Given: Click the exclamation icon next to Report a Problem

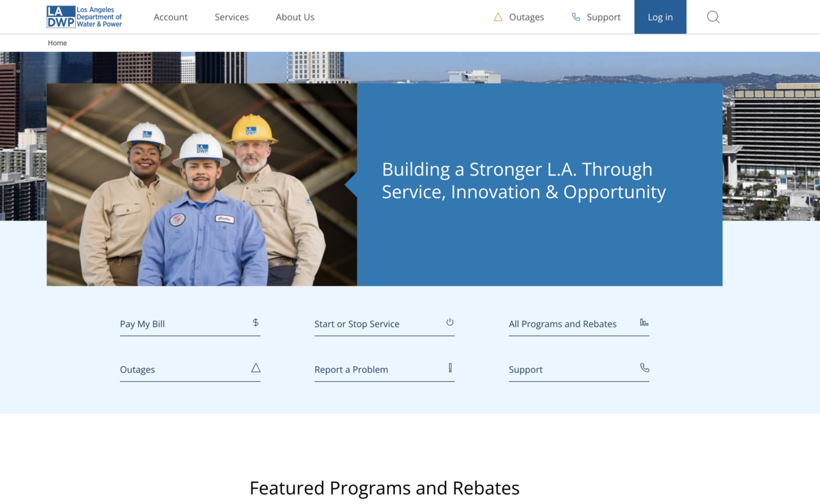Looking at the screenshot, I should point(450,368).
